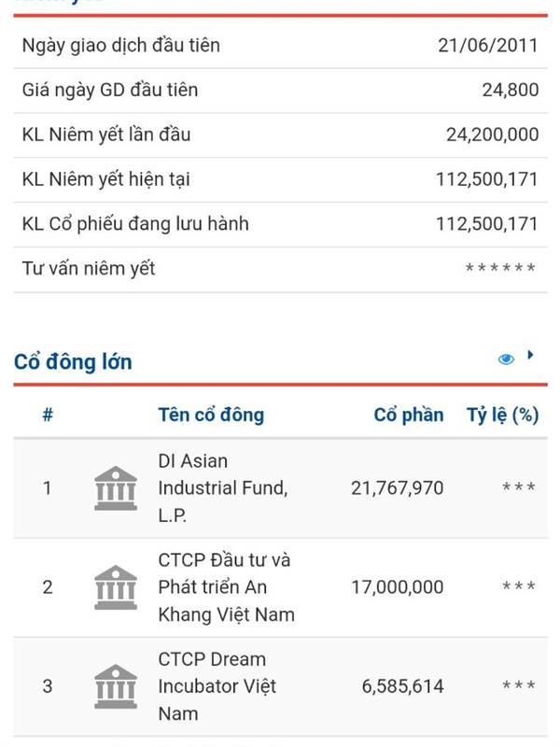
Task: Sort by Cổ phần column header
Action: (x=409, y=415)
